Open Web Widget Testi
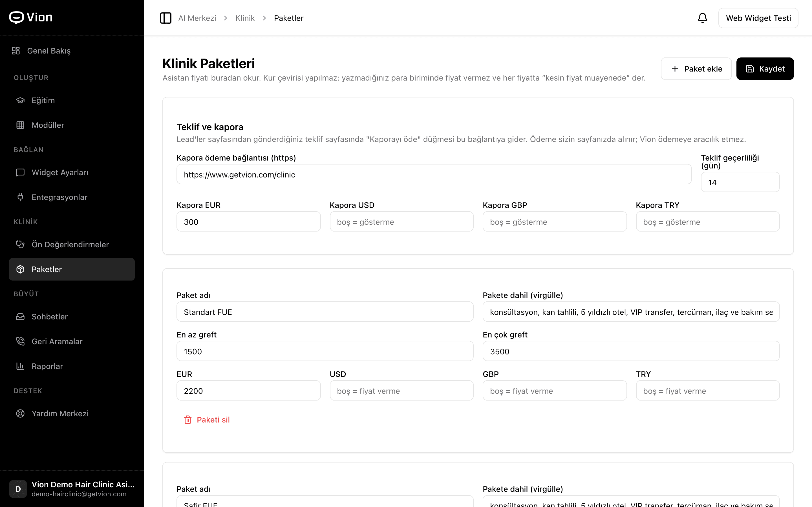 [x=758, y=18]
